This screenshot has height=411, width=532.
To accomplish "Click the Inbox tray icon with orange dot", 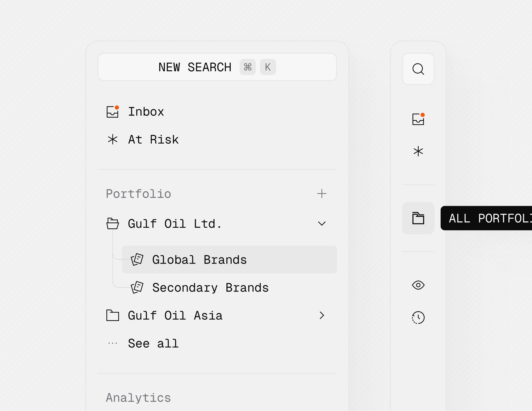I will (113, 112).
